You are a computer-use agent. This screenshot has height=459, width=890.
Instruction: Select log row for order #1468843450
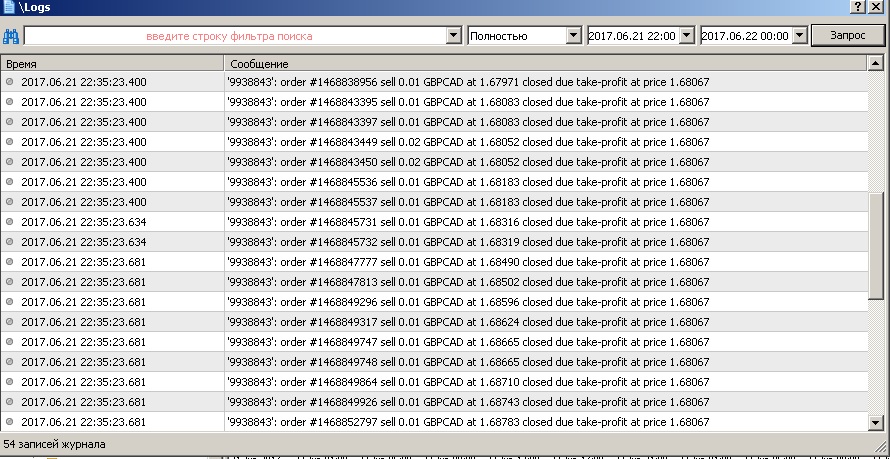[x=434, y=162]
